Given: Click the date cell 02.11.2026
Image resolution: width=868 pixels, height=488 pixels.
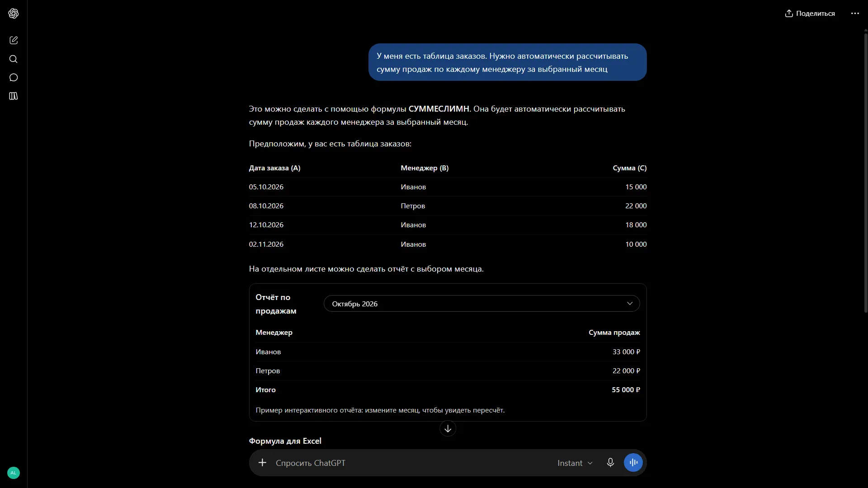Looking at the screenshot, I should (x=266, y=244).
